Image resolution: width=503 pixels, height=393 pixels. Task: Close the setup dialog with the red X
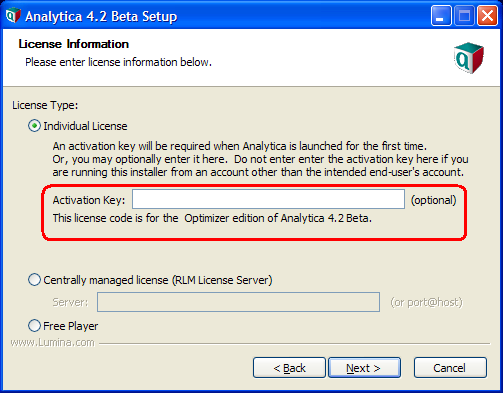coord(487,15)
